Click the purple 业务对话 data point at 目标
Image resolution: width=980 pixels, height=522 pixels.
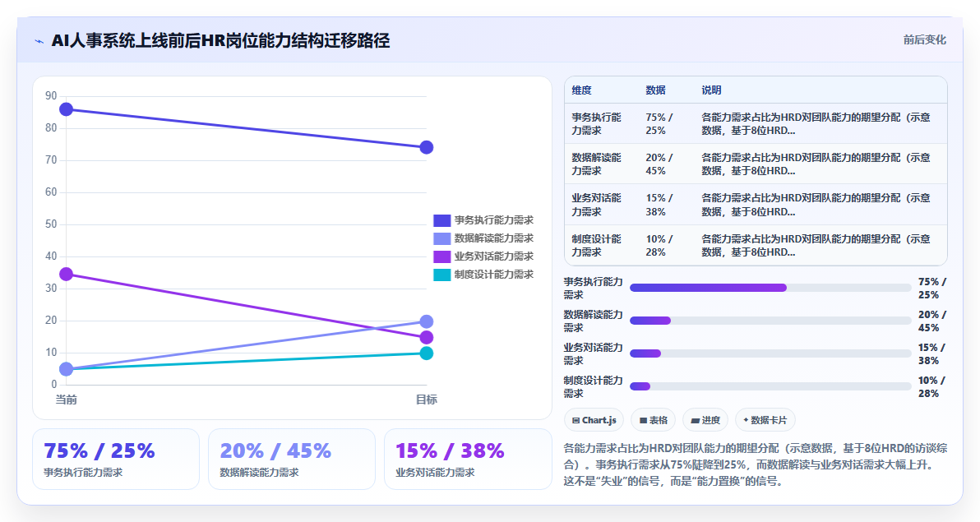pos(426,338)
